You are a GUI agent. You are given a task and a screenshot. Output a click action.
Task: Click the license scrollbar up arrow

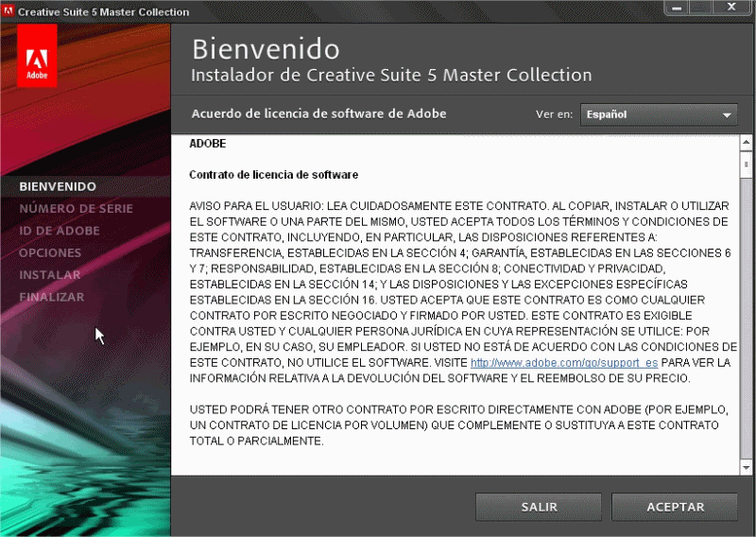(x=746, y=142)
